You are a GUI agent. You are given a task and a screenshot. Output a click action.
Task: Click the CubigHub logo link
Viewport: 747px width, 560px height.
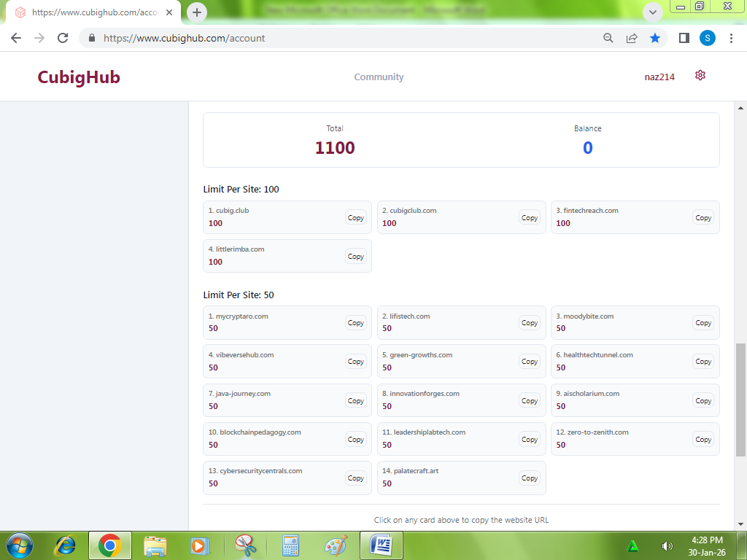coord(79,77)
